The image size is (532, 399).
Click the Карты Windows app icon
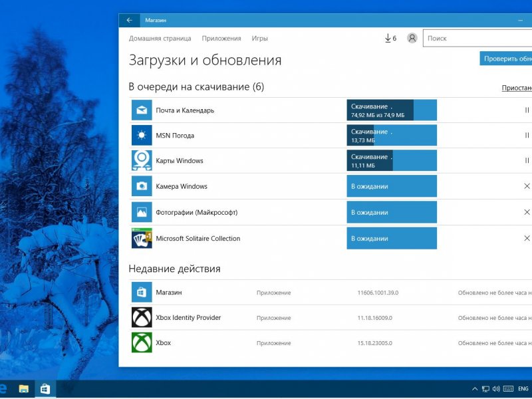tap(142, 160)
